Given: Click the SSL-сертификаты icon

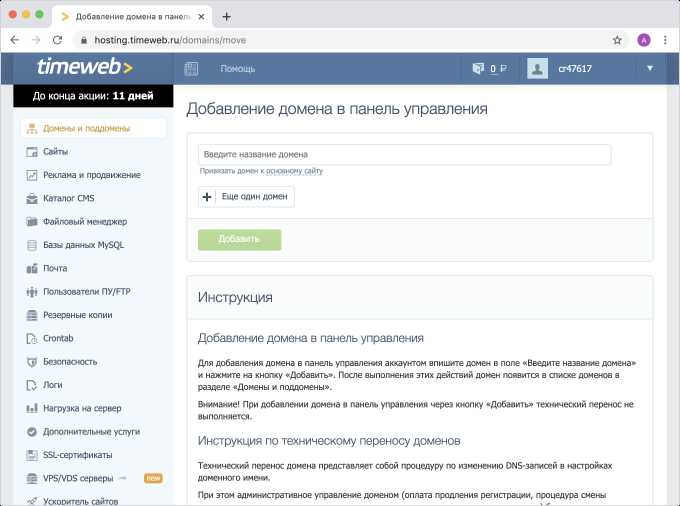Looking at the screenshot, I should click(32, 455).
